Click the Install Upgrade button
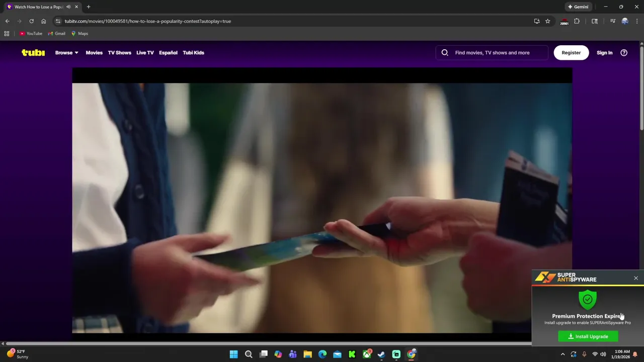 pyautogui.click(x=588, y=336)
